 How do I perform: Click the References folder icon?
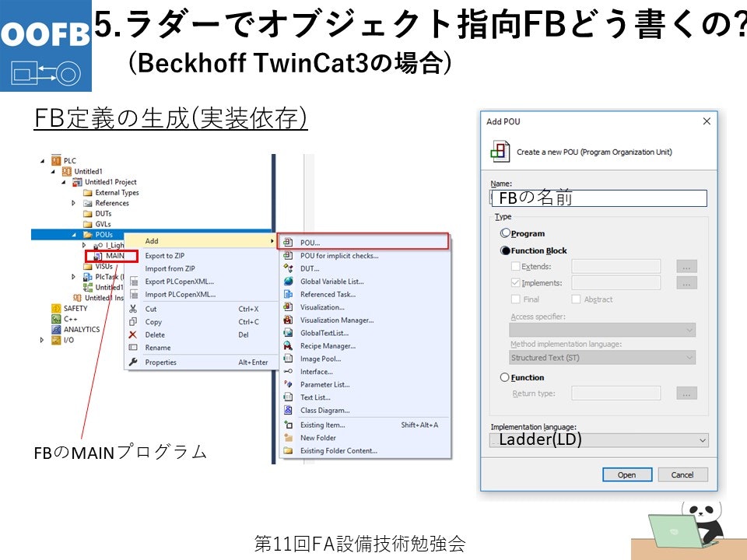click(88, 203)
